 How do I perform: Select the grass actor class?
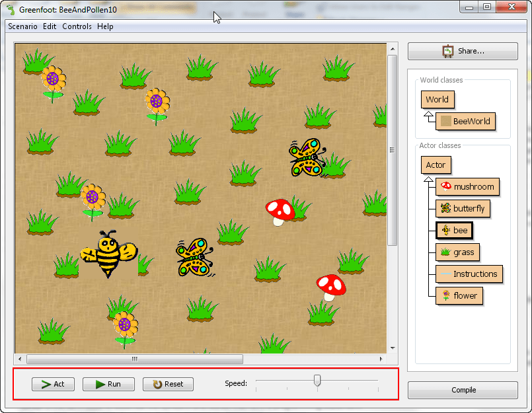(x=457, y=252)
